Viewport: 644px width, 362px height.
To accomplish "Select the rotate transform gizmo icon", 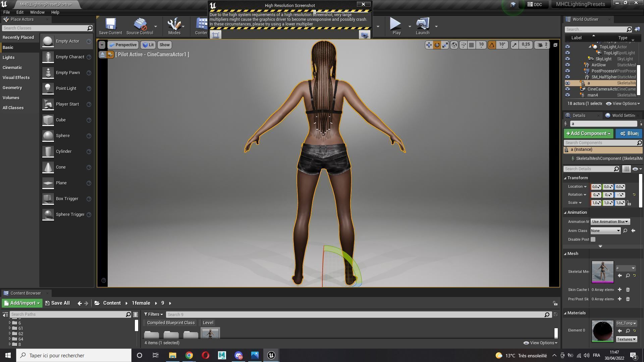I will click(437, 45).
